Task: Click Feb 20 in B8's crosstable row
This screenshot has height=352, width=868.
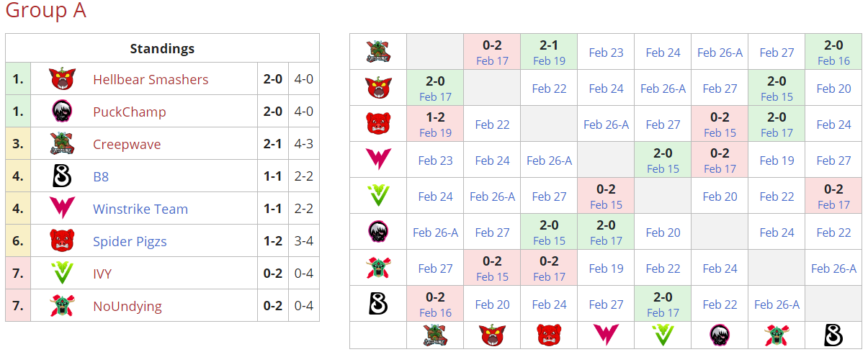Action: coord(492,304)
